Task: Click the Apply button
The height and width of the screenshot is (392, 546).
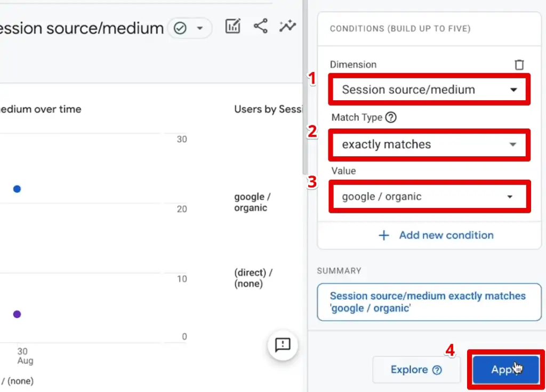Action: [x=505, y=369]
